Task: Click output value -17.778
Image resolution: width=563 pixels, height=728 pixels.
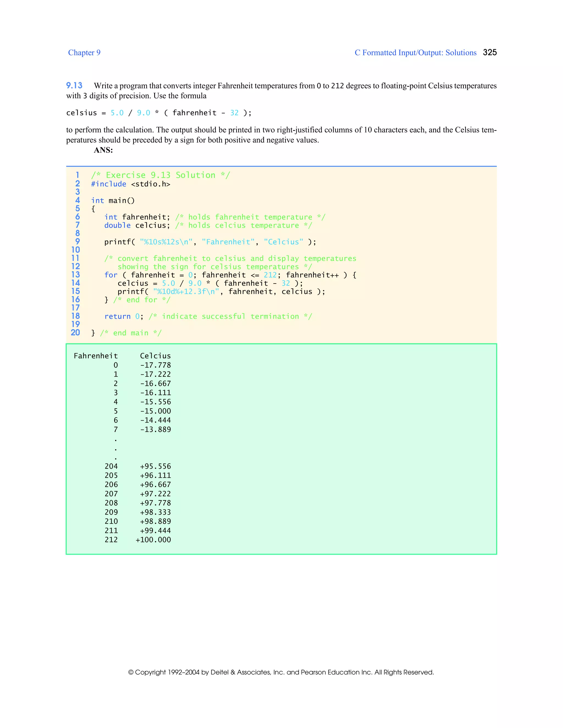Action: click(x=155, y=365)
